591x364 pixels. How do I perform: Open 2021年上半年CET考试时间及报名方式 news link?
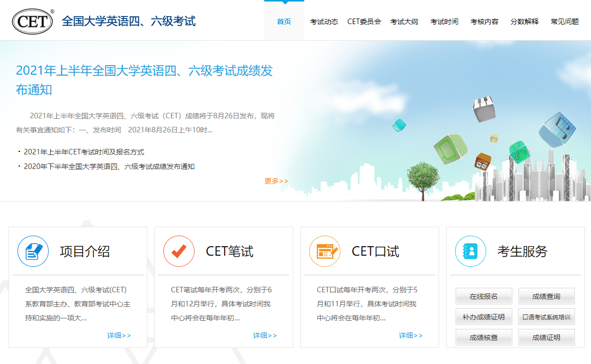tap(84, 152)
